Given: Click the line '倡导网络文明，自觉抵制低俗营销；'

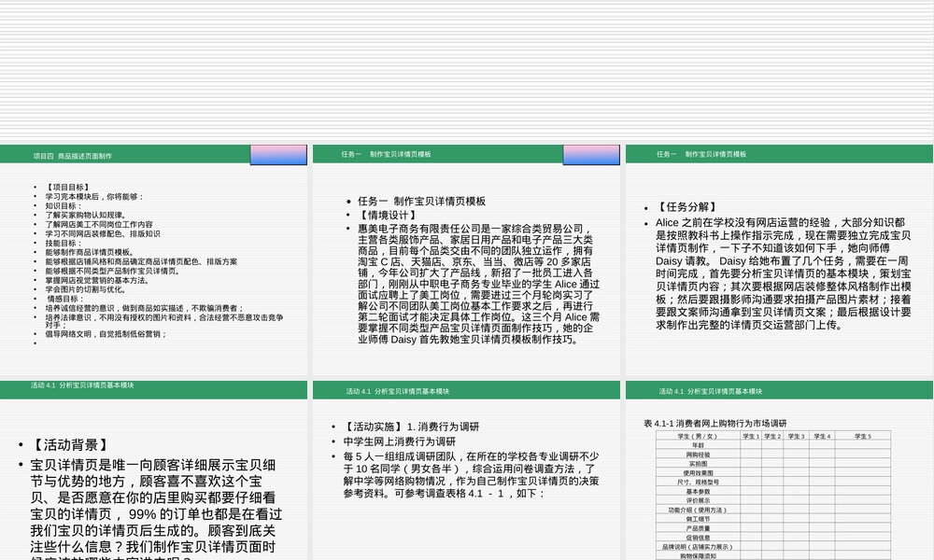Looking at the screenshot, I should 106,334.
